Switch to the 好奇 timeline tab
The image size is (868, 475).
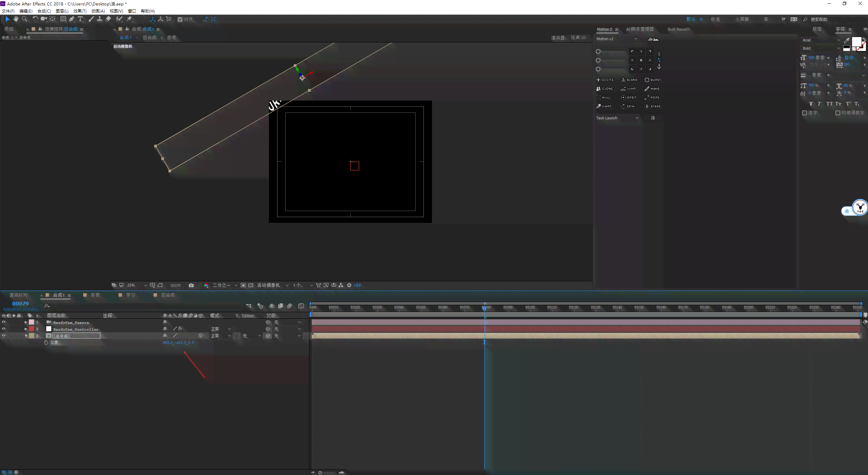pyautogui.click(x=95, y=295)
